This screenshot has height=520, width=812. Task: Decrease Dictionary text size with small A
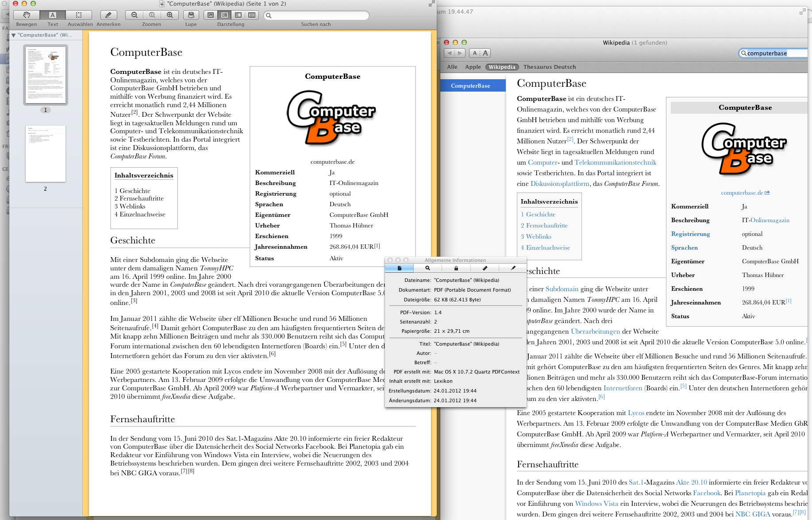(475, 53)
